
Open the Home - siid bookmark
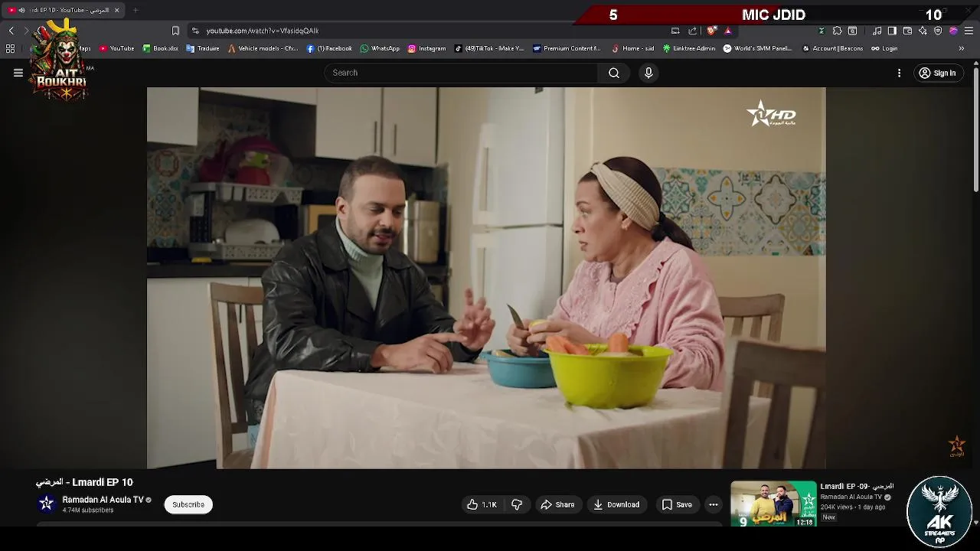632,48
